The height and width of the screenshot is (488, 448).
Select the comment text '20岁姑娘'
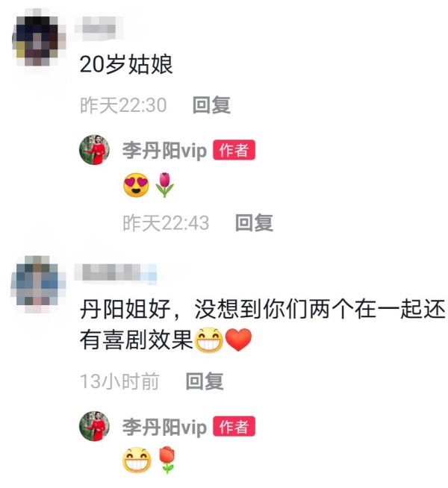click(x=126, y=64)
